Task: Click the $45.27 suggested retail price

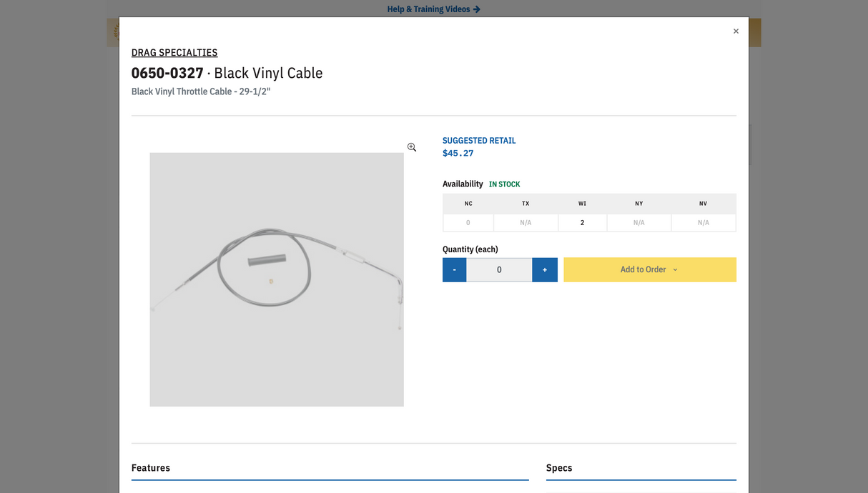Action: tap(458, 153)
